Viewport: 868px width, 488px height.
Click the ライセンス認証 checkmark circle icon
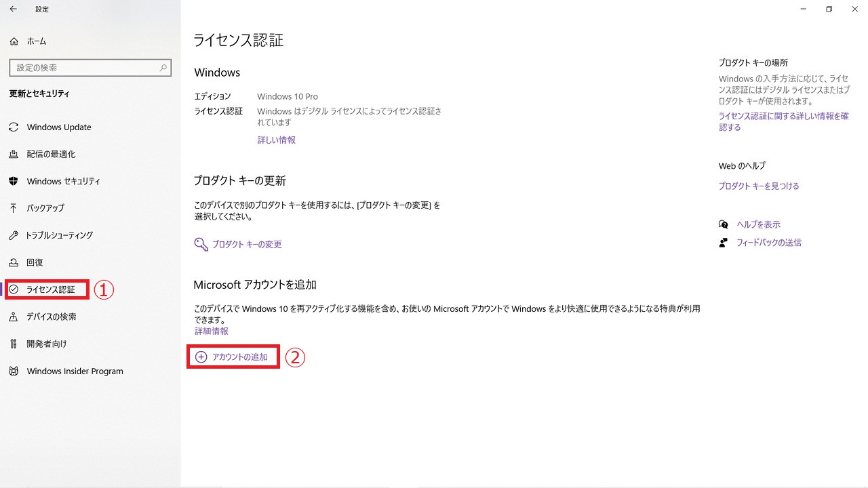14,289
